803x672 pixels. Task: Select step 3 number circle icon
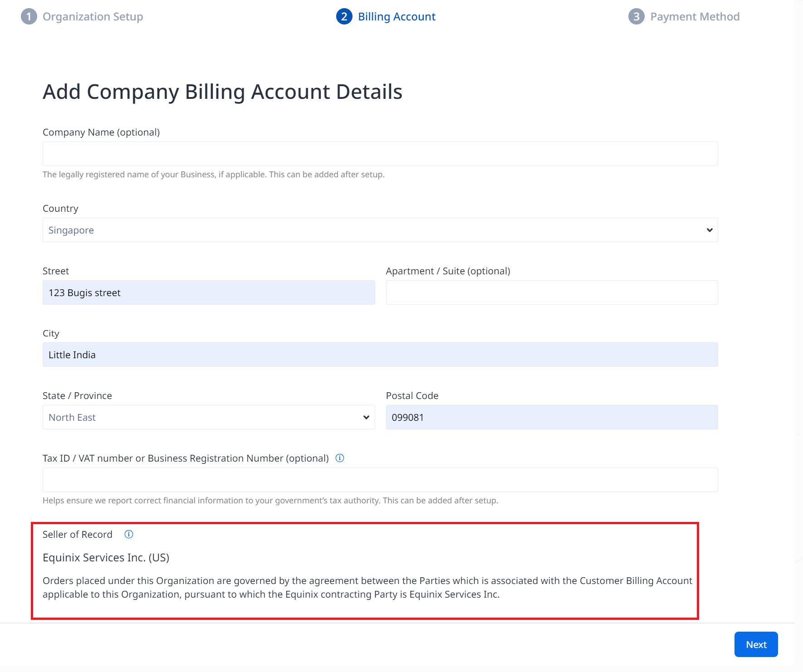(x=637, y=17)
